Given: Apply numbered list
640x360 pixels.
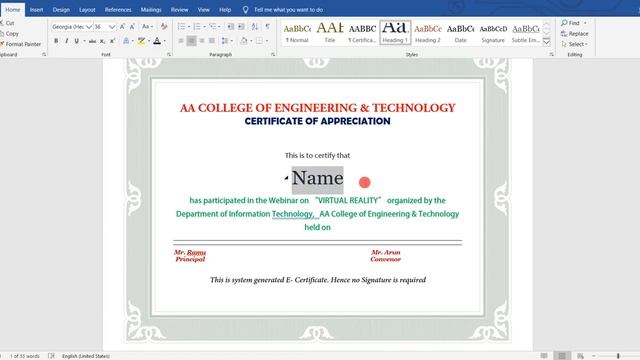Looking at the screenshot, I should (x=197, y=27).
